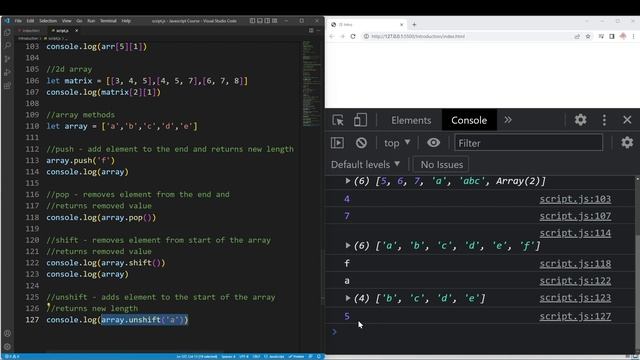Go forward in Chrome
The width and height of the screenshot is (640, 360).
(342, 36)
